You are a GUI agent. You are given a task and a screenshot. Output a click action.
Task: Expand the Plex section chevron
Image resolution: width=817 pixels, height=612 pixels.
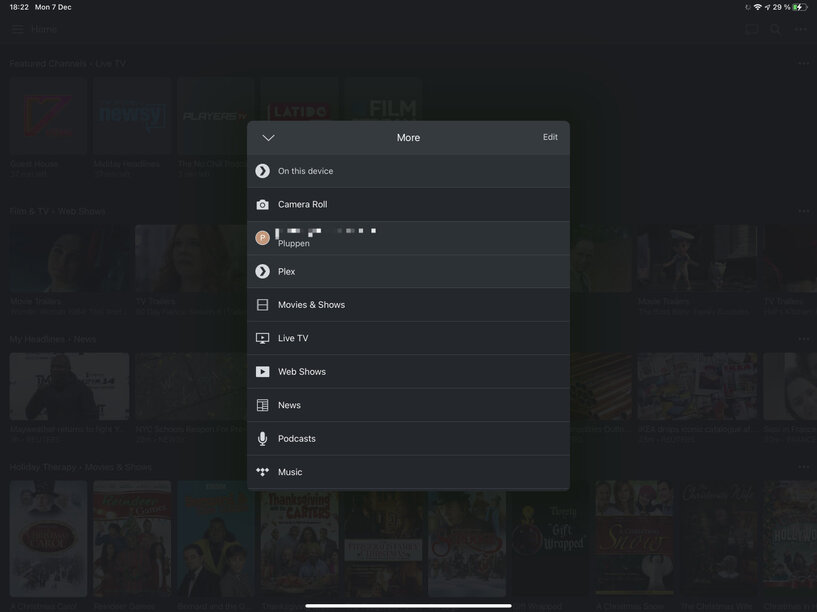[263, 271]
